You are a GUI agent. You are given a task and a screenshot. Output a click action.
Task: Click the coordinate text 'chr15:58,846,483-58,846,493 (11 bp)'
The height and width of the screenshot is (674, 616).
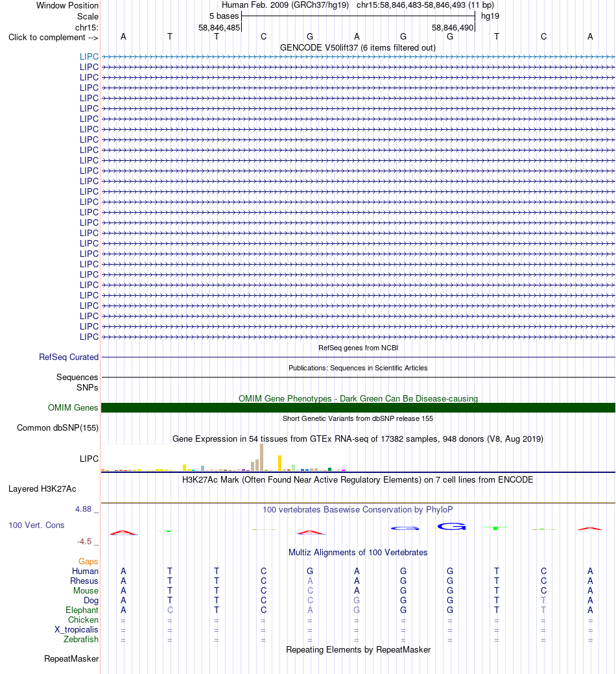click(x=425, y=5)
